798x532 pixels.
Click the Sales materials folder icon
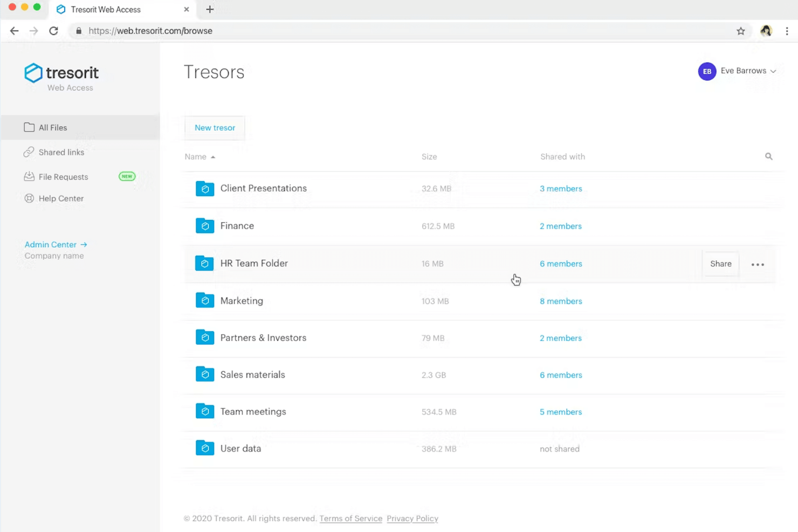(x=205, y=374)
